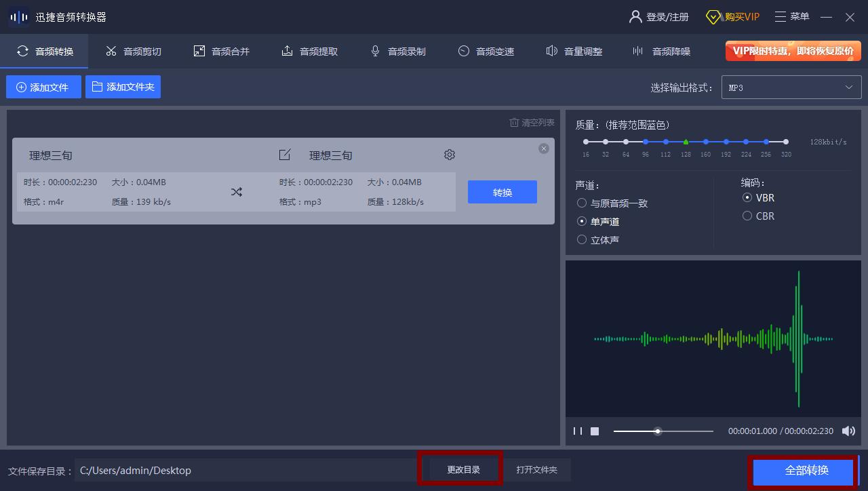Open the 菜单 menu
Image resolution: width=868 pixels, height=491 pixels.
(x=791, y=16)
